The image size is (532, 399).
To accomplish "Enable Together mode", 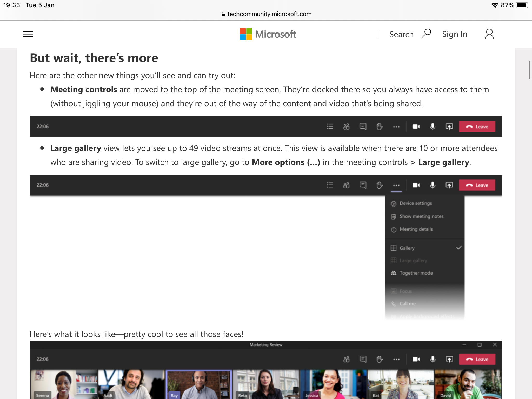I will click(x=416, y=273).
